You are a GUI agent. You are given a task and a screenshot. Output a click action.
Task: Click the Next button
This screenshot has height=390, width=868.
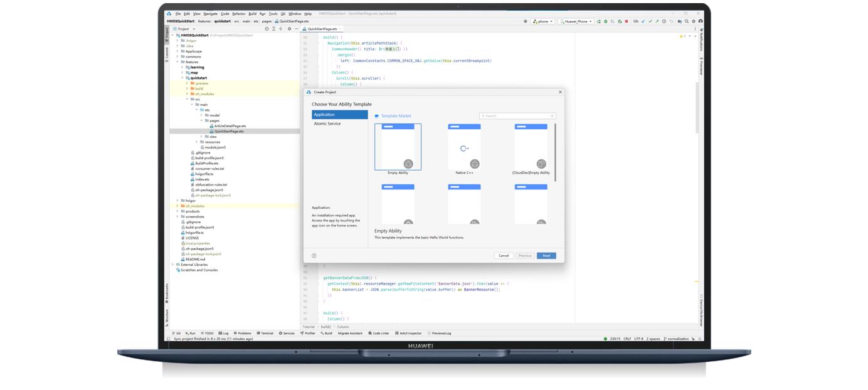pos(546,256)
